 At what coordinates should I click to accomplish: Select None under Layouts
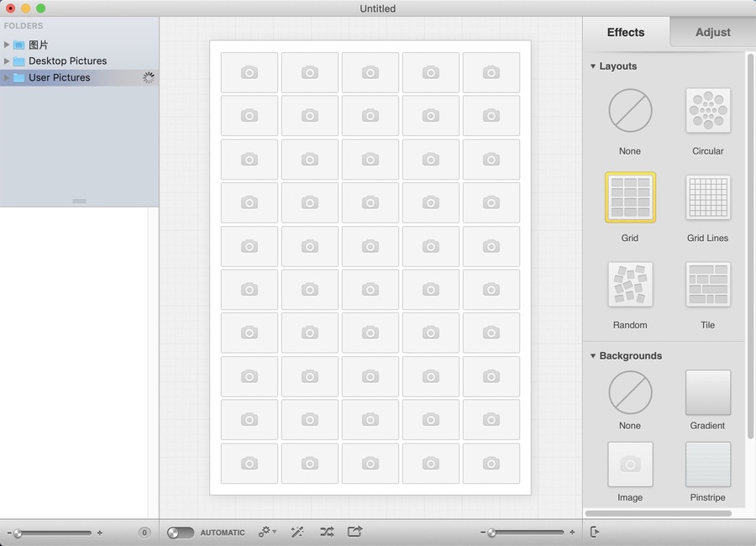(630, 111)
